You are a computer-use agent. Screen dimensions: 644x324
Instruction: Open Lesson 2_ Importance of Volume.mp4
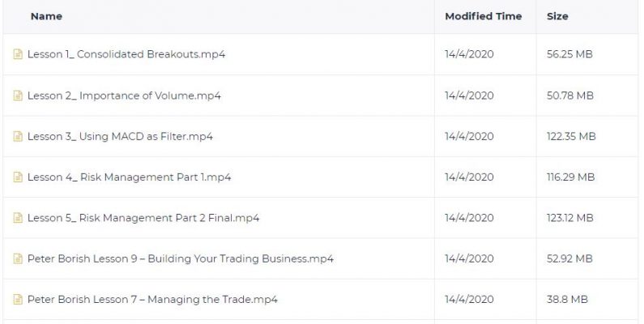(124, 96)
